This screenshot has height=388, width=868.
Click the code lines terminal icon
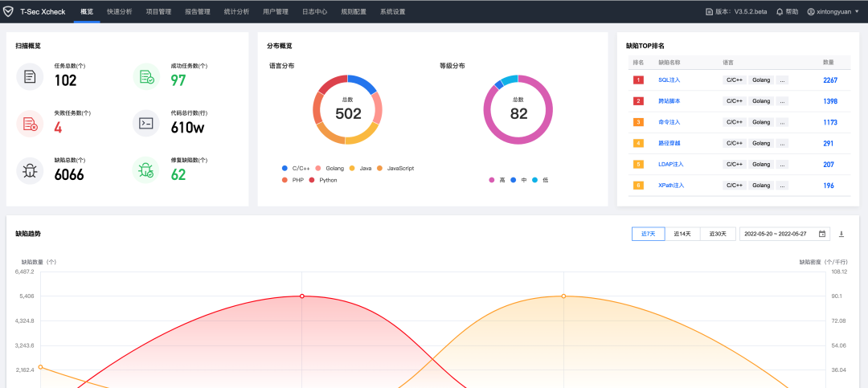click(x=147, y=124)
